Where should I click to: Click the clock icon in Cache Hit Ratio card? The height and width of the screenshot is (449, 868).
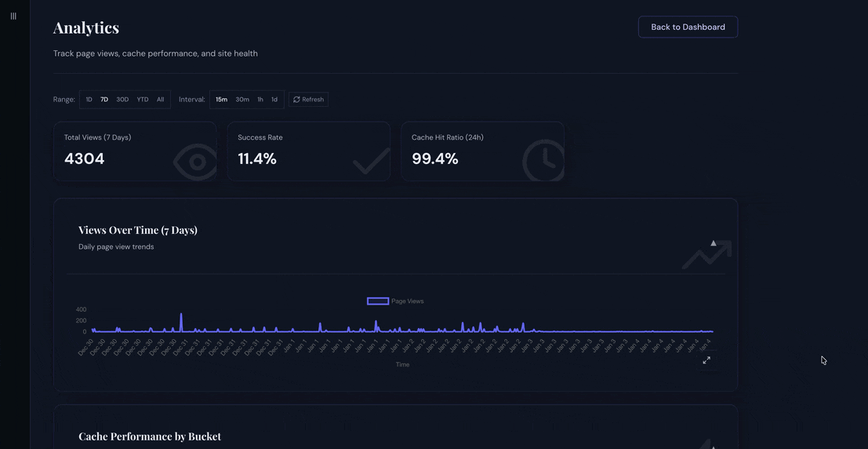pyautogui.click(x=543, y=161)
